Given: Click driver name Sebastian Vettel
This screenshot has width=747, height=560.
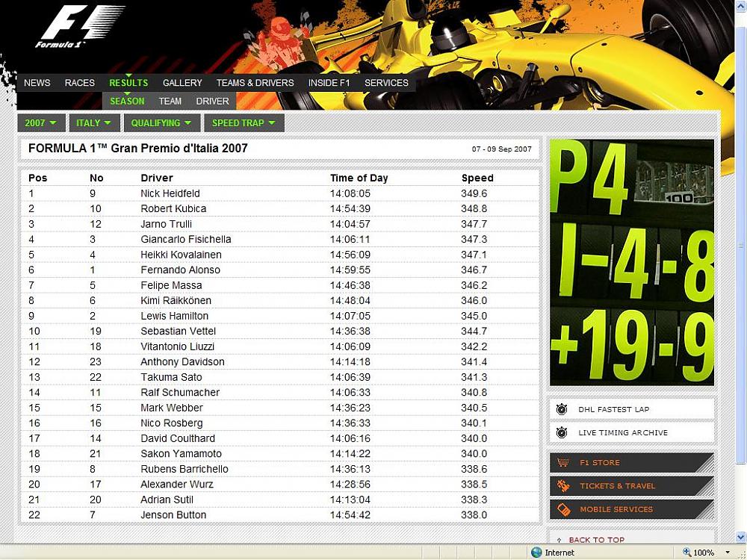Looking at the screenshot, I should click(179, 331).
